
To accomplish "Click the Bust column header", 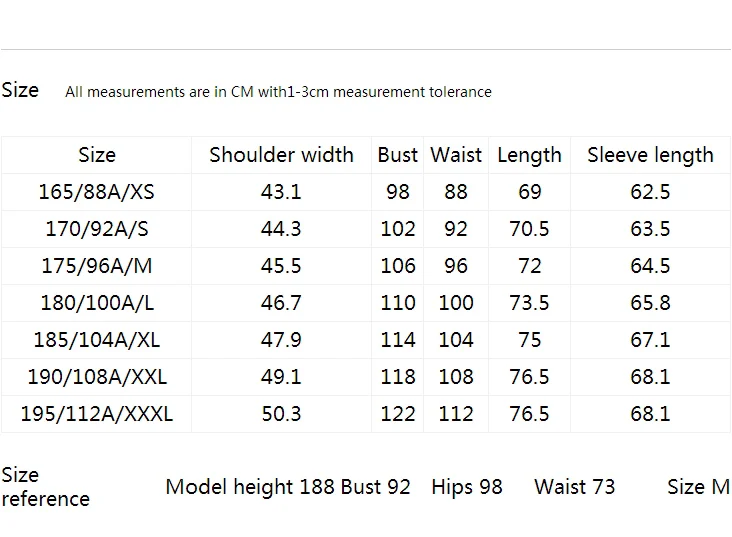I will (397, 155).
